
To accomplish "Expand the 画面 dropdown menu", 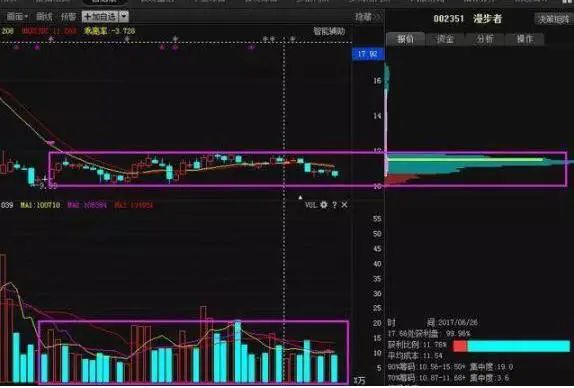I will (x=17, y=16).
